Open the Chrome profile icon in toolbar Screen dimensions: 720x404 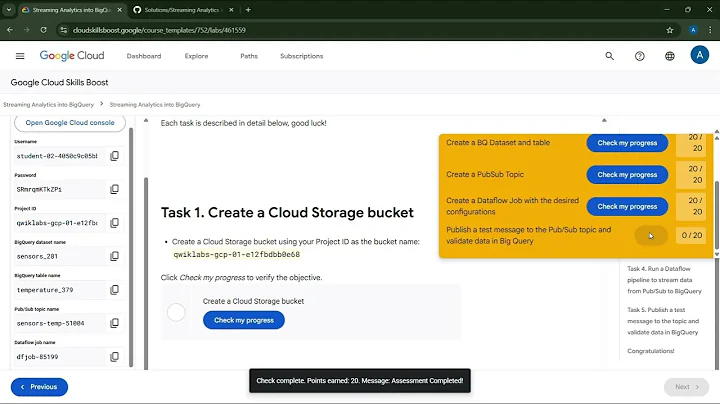coord(693,30)
